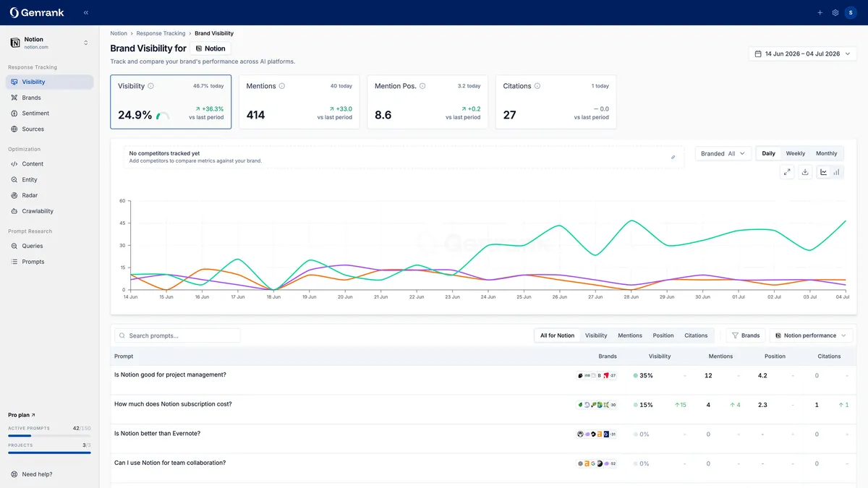Expand chart to fullscreen
This screenshot has height=488, width=868.
point(788,172)
